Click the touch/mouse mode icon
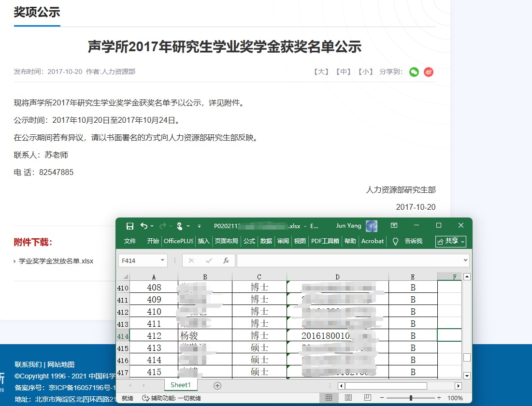532x406 pixels. pyautogui.click(x=179, y=226)
